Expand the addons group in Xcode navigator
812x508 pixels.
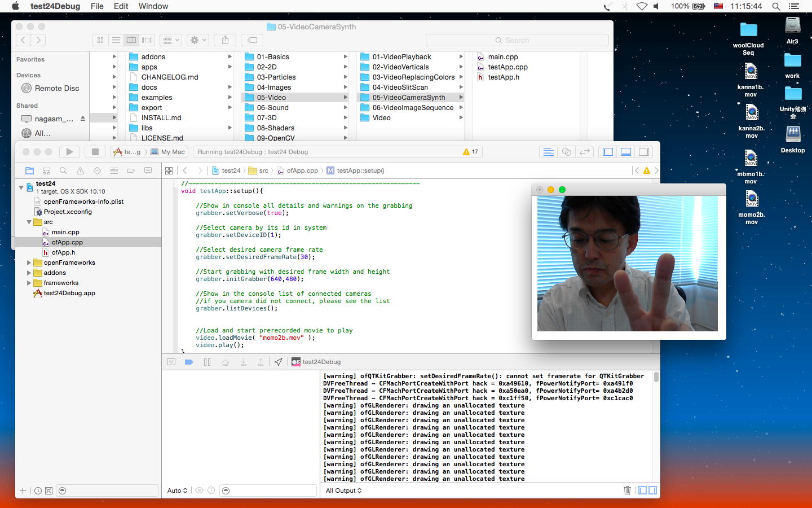click(x=29, y=273)
